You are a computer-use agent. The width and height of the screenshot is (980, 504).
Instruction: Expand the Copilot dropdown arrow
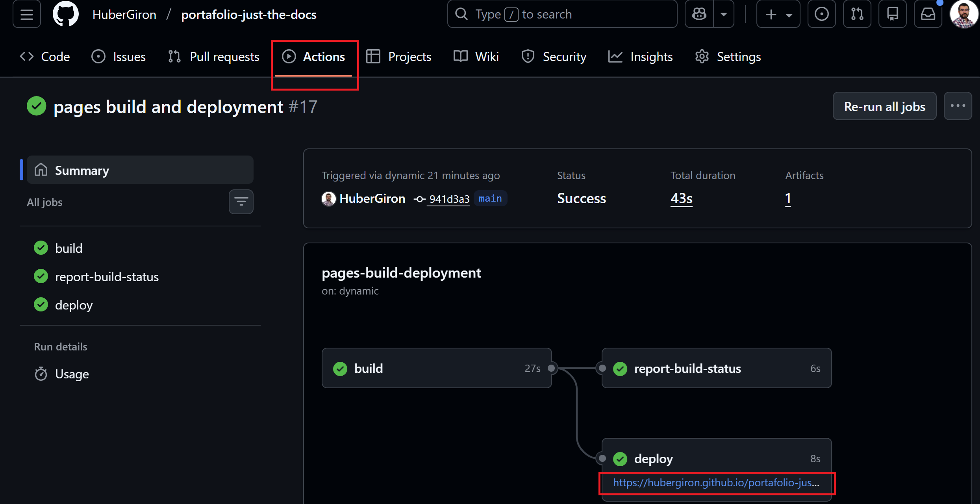click(724, 14)
